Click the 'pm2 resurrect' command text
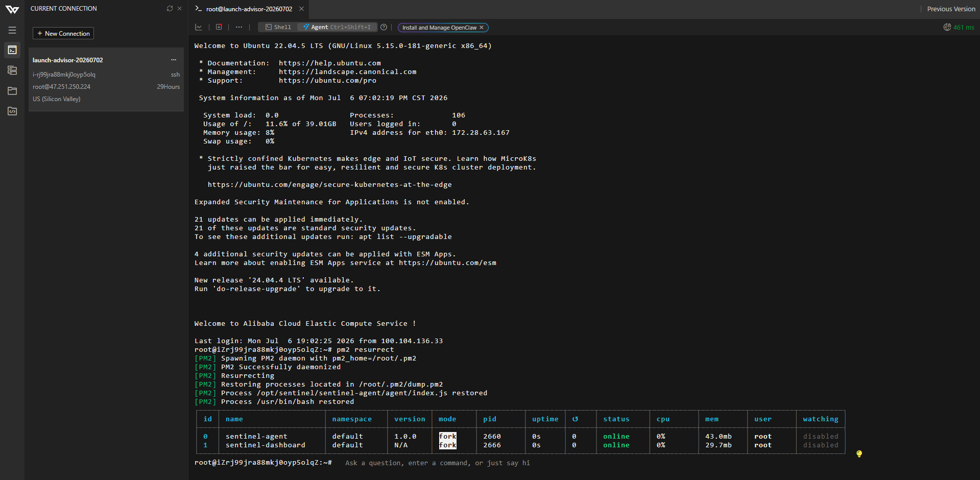This screenshot has height=480, width=980. coord(365,350)
